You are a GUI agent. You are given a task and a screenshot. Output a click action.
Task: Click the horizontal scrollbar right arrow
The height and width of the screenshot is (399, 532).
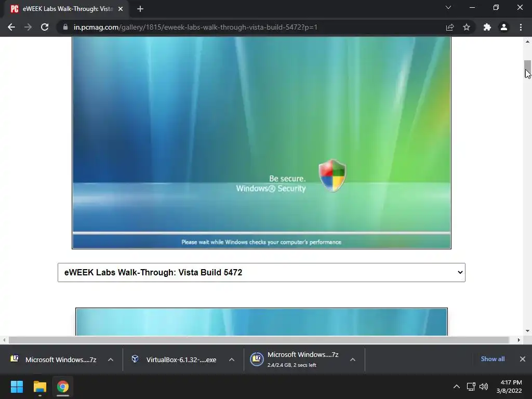[x=519, y=340]
